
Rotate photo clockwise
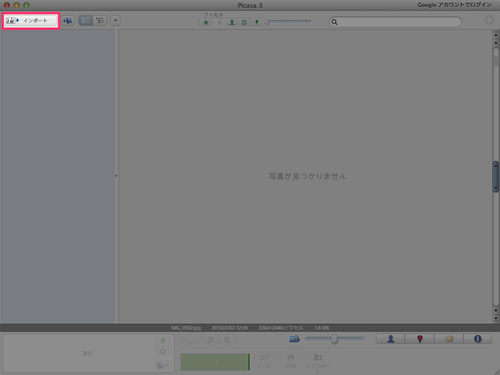(227, 339)
